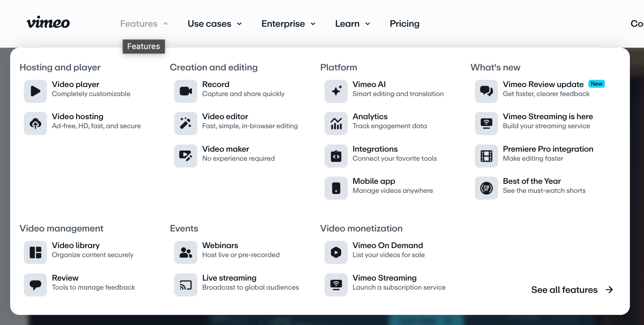This screenshot has height=325, width=644.
Task: Click the Record camera icon
Action: coord(186,91)
